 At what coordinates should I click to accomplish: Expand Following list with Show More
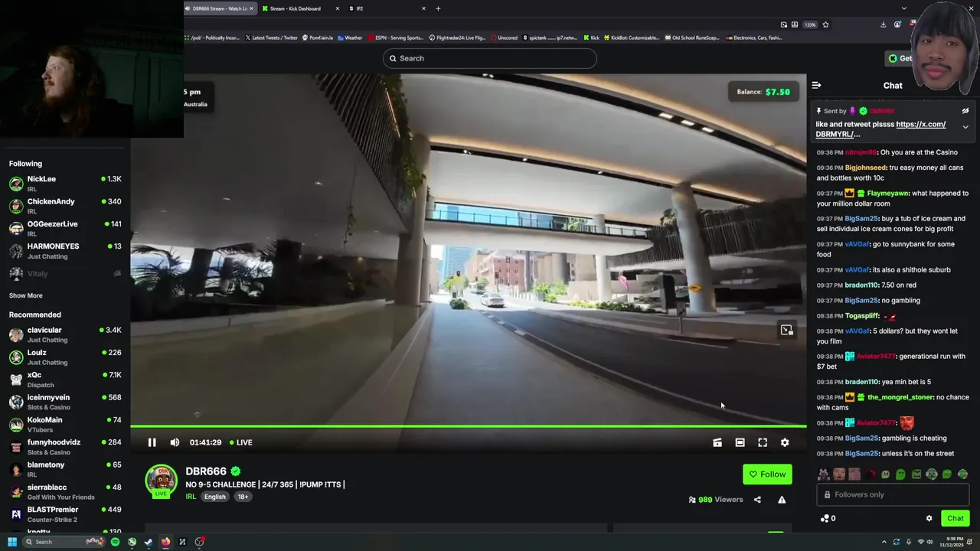pos(25,295)
